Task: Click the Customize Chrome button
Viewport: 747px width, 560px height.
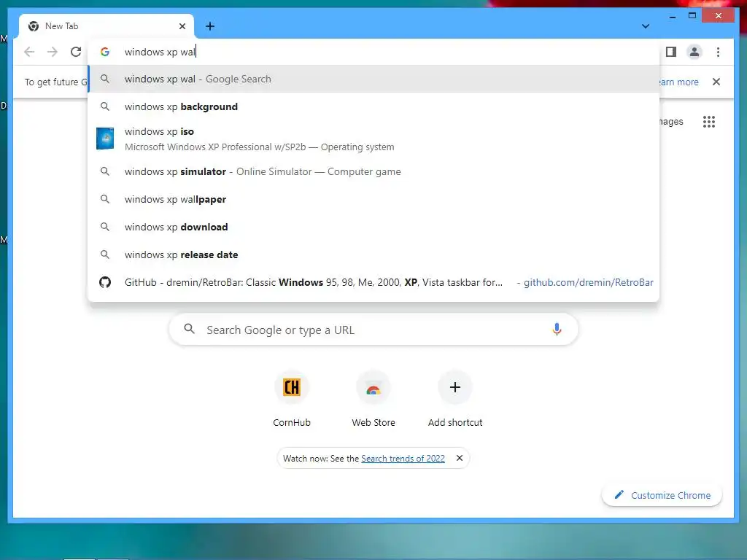Action: [x=662, y=495]
